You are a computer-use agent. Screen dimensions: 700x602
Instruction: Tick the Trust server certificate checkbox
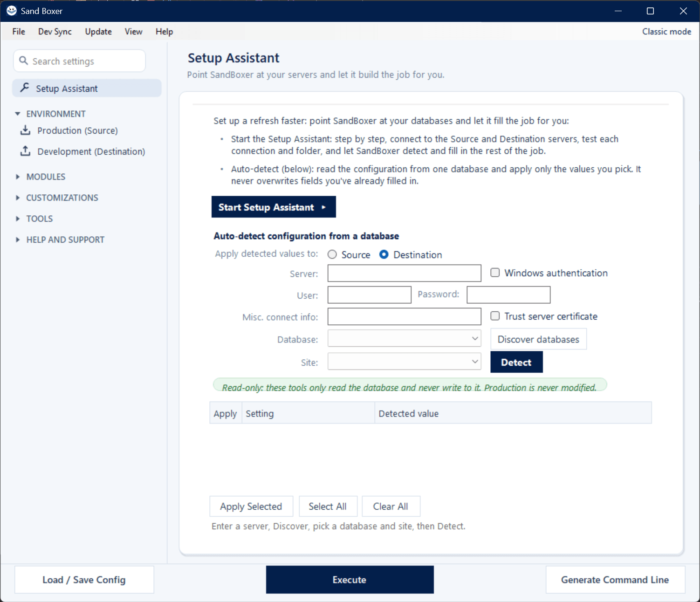pyautogui.click(x=495, y=316)
